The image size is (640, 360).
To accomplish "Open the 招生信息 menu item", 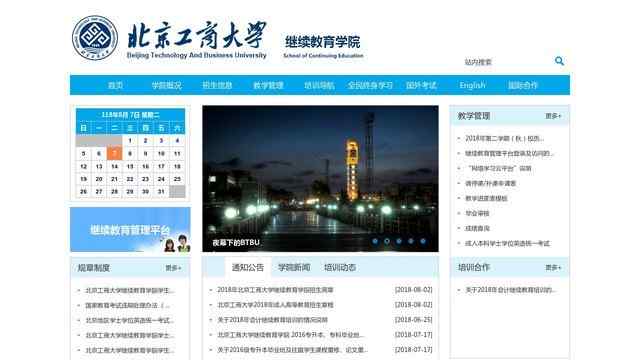I will click(x=217, y=85).
